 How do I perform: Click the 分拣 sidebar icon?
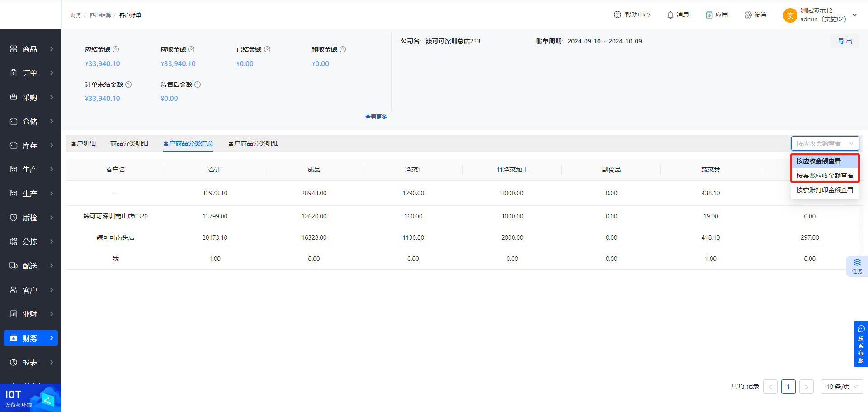point(14,242)
